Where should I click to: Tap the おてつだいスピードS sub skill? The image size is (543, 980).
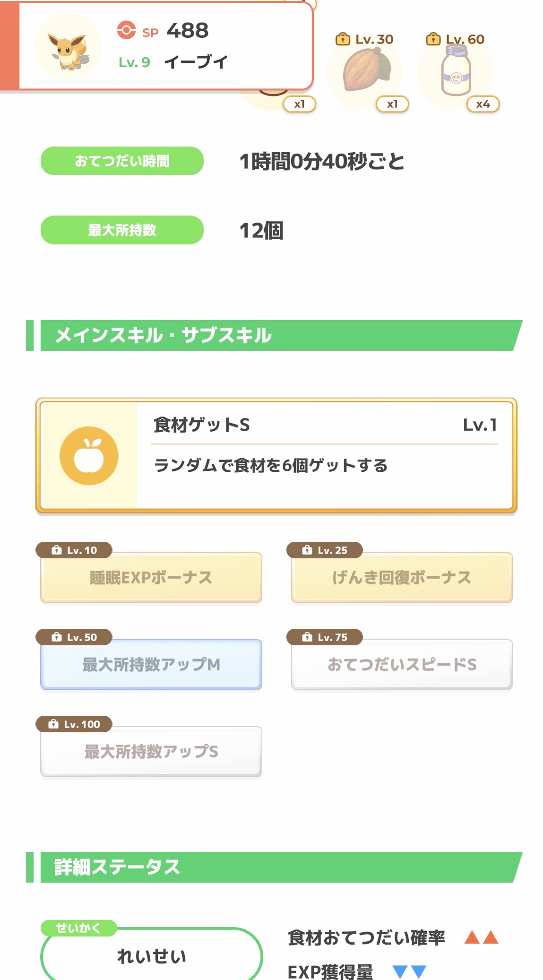click(x=402, y=664)
